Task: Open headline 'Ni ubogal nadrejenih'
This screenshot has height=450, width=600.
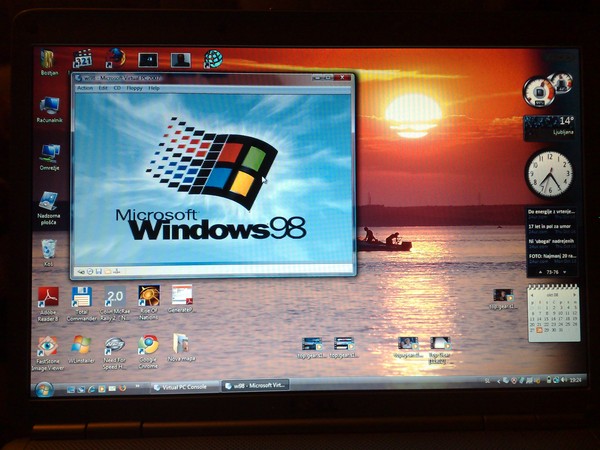Action: click(551, 243)
